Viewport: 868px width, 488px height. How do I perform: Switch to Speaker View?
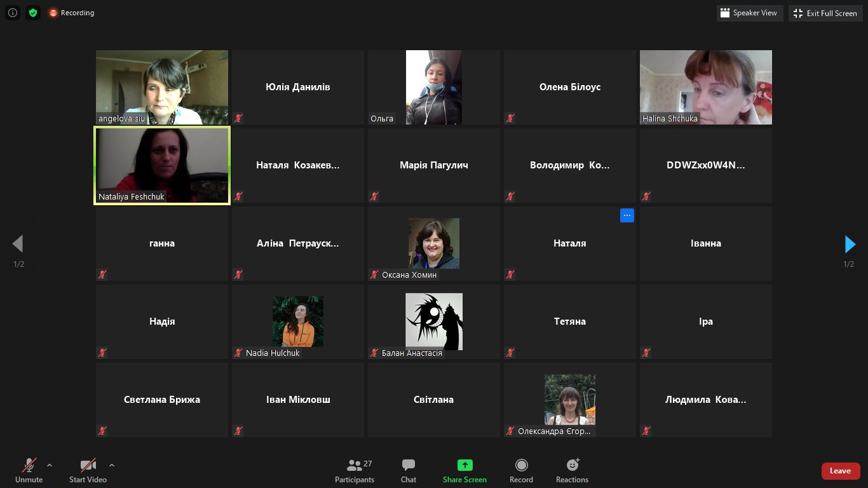click(x=749, y=13)
